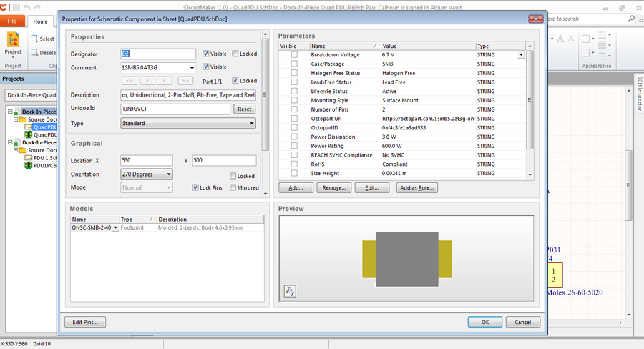The width and height of the screenshot is (644, 349).
Task: Click the redo arrow icon
Action: tap(37, 7)
